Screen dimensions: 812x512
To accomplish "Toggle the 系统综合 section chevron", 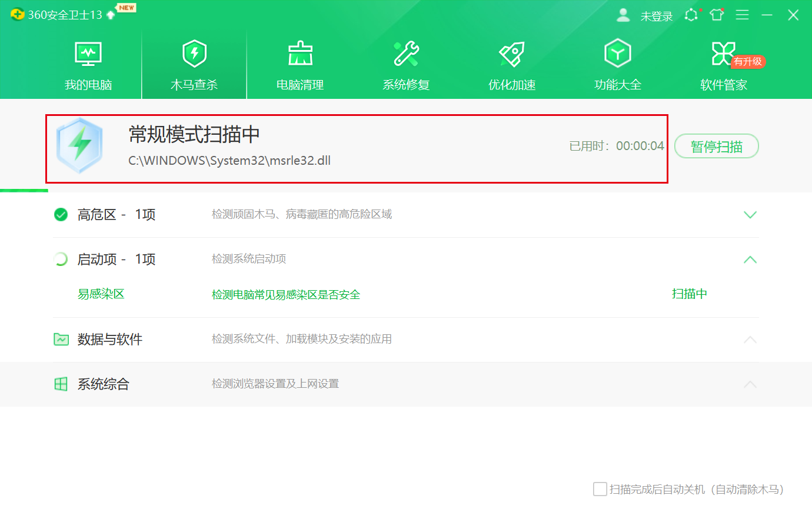I will click(x=750, y=384).
